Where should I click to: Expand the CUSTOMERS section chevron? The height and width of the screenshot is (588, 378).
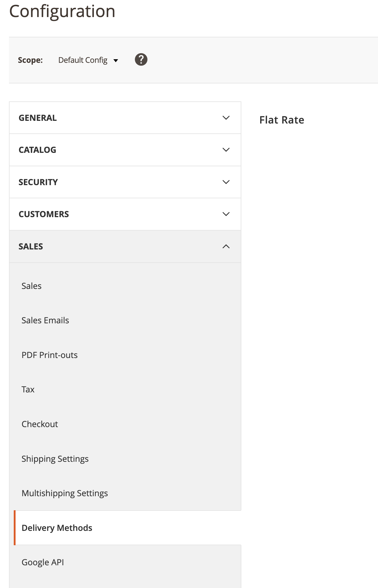click(x=226, y=214)
